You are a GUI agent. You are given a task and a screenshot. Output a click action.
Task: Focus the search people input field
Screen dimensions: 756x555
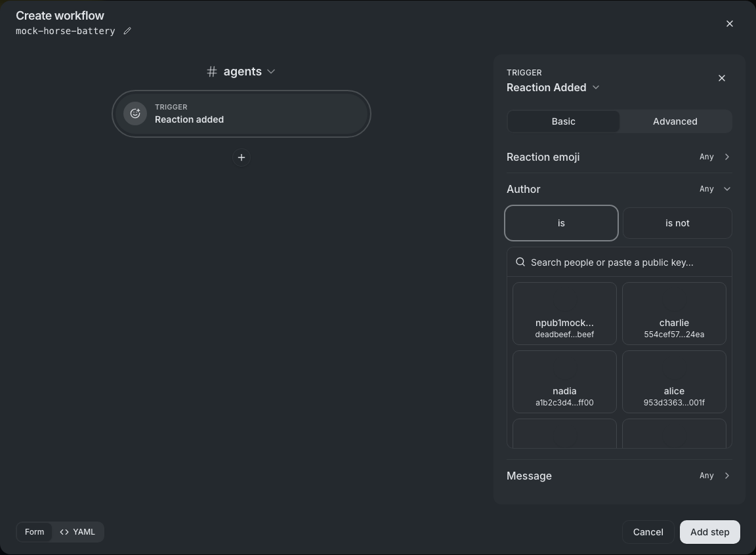click(x=619, y=262)
